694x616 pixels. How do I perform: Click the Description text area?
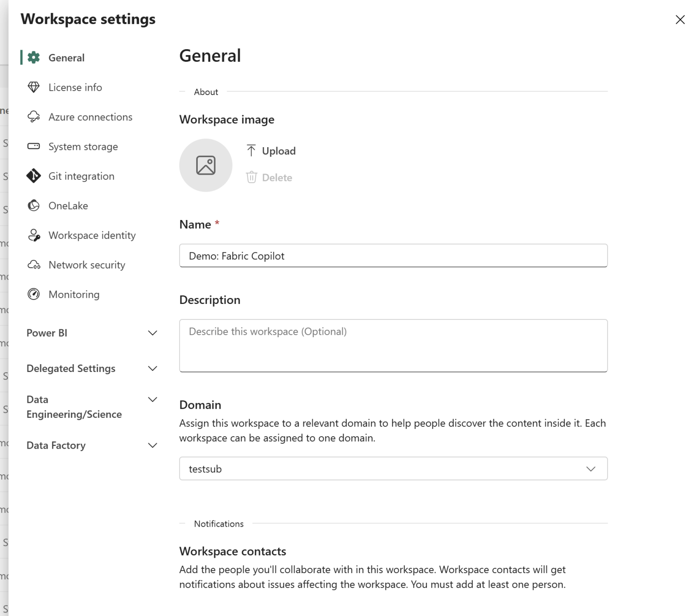click(394, 345)
